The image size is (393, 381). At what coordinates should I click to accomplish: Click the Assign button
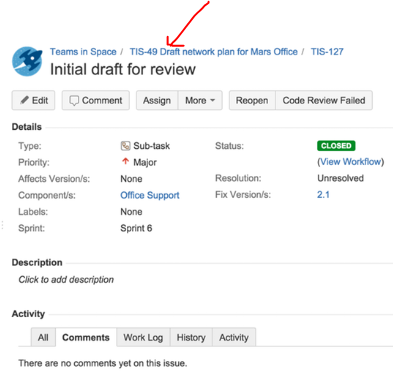(157, 100)
